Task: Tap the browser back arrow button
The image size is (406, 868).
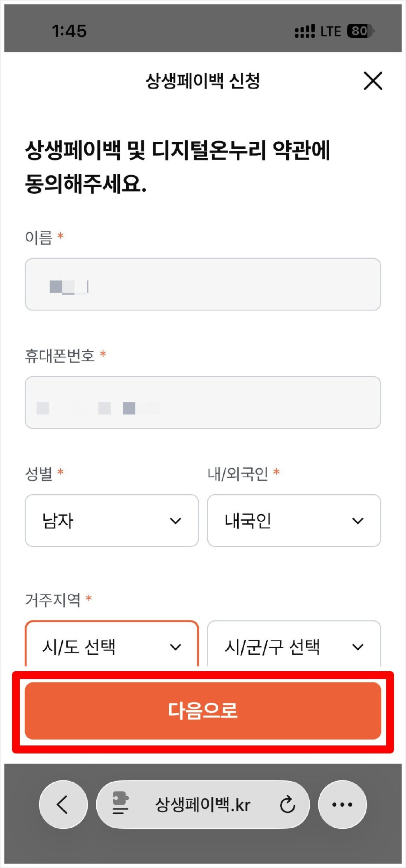Action: [63, 804]
